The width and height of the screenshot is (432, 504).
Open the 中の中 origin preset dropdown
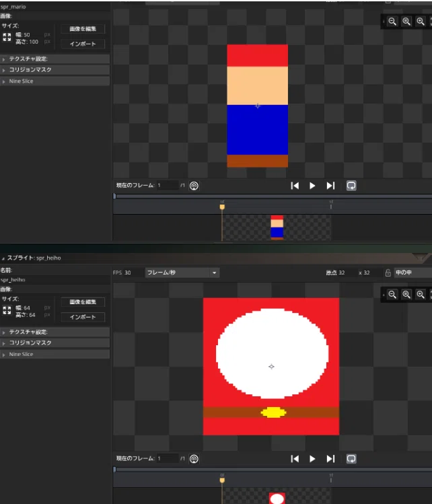coord(412,273)
